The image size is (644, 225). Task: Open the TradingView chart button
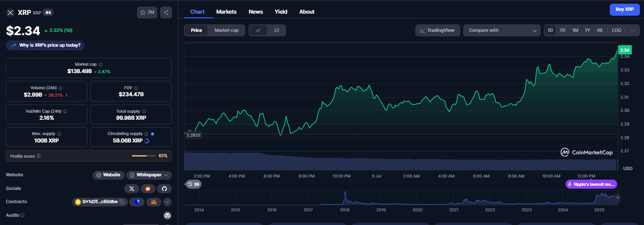[438, 30]
